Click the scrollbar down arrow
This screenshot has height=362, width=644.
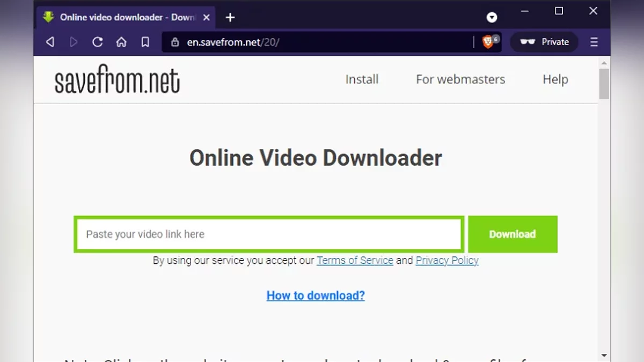coord(604,356)
